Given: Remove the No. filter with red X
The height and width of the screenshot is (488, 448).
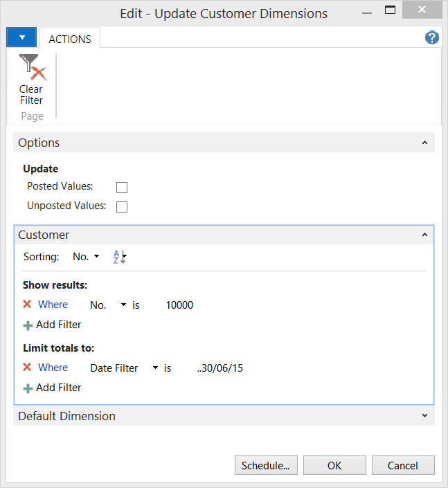Looking at the screenshot, I should coord(27,304).
